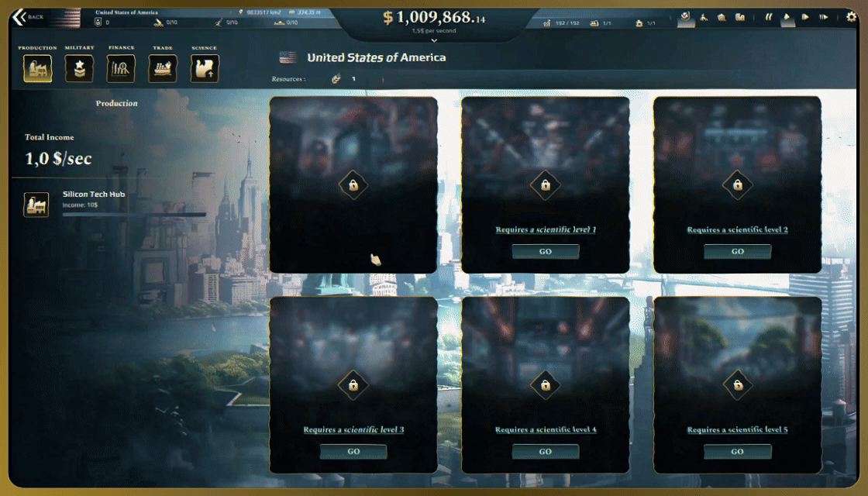This screenshot has height=496, width=868.
Task: Click the Silicon Tech Hub progress bar
Action: coord(134,214)
